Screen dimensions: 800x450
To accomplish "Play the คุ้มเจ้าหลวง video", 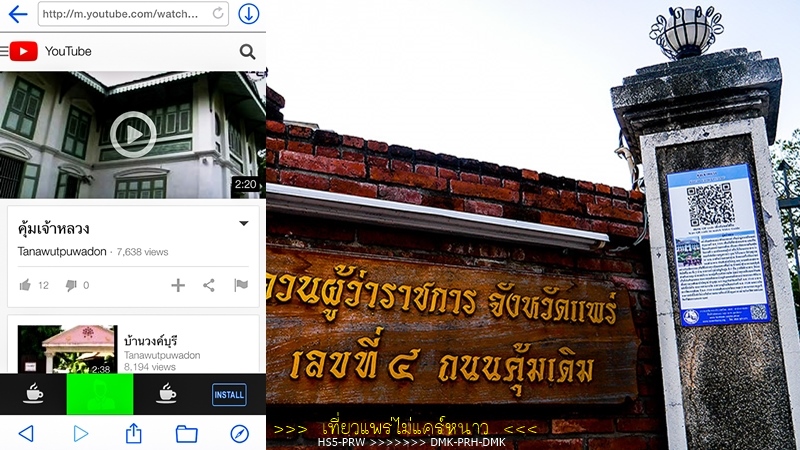I will coord(133,134).
